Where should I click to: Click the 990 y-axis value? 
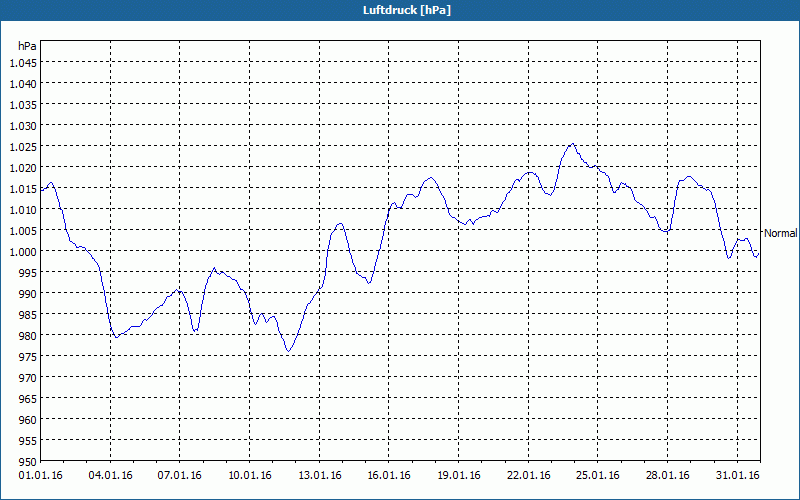click(x=28, y=293)
